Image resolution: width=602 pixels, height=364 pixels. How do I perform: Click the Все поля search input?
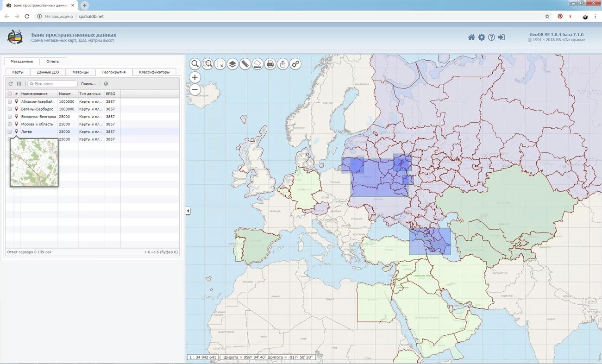53,84
